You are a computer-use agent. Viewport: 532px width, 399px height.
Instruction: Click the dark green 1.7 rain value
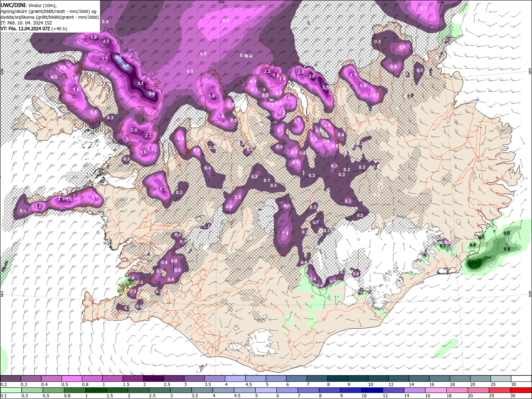474,264
